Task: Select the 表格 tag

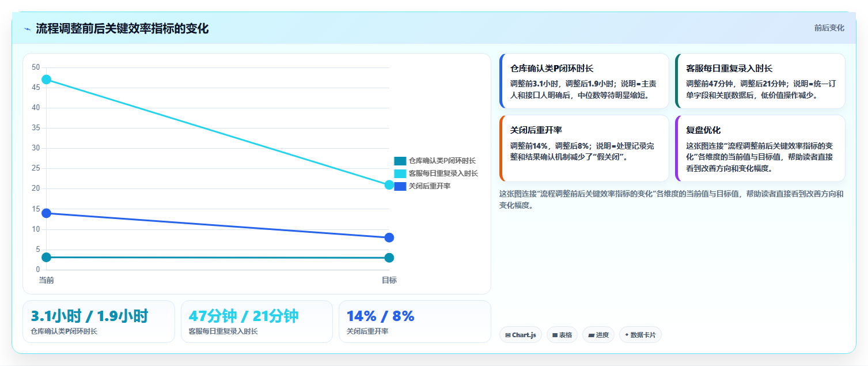Action: pyautogui.click(x=562, y=335)
